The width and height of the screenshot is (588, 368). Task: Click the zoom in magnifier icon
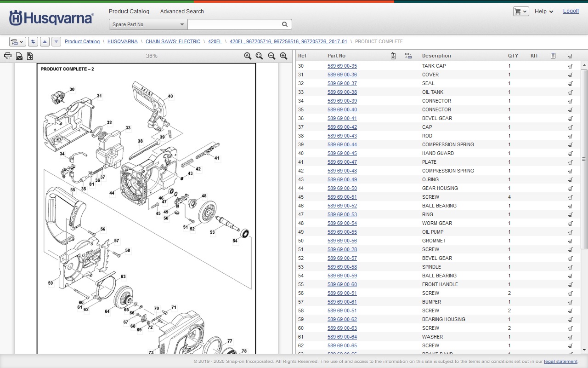283,56
